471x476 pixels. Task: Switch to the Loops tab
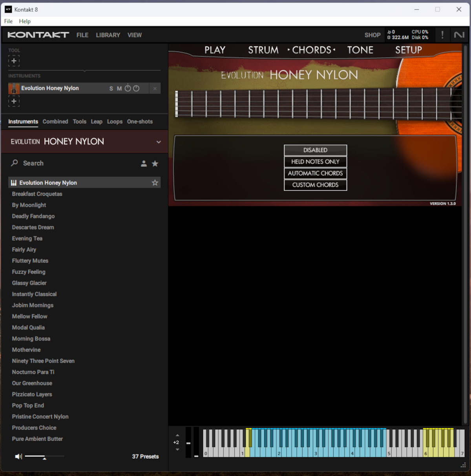coord(115,122)
